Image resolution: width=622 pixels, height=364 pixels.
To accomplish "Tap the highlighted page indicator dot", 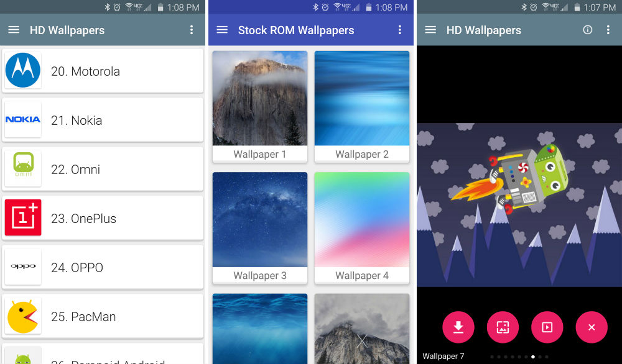I will click(533, 357).
